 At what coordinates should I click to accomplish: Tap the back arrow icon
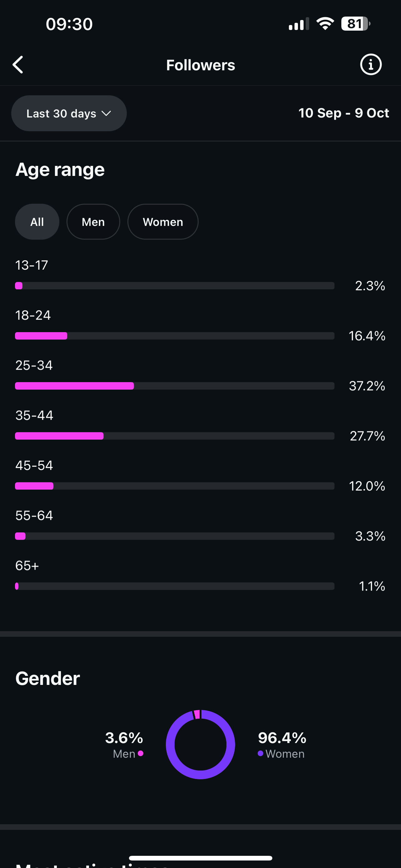18,65
